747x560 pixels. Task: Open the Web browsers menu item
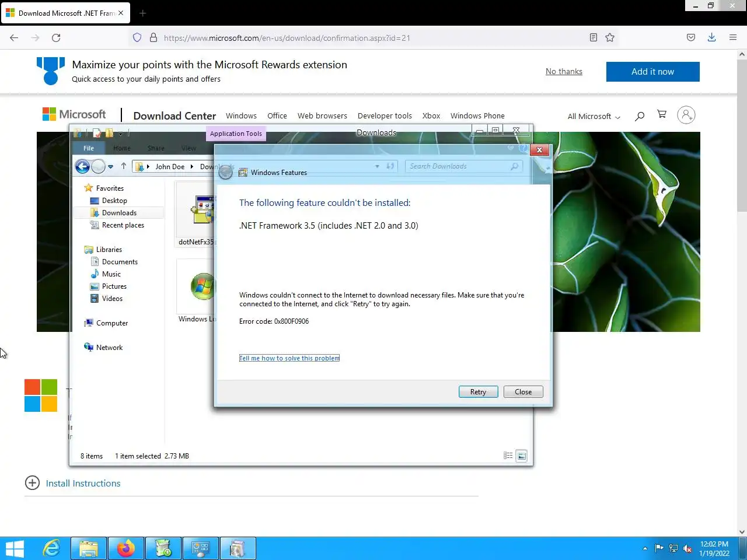pyautogui.click(x=322, y=116)
